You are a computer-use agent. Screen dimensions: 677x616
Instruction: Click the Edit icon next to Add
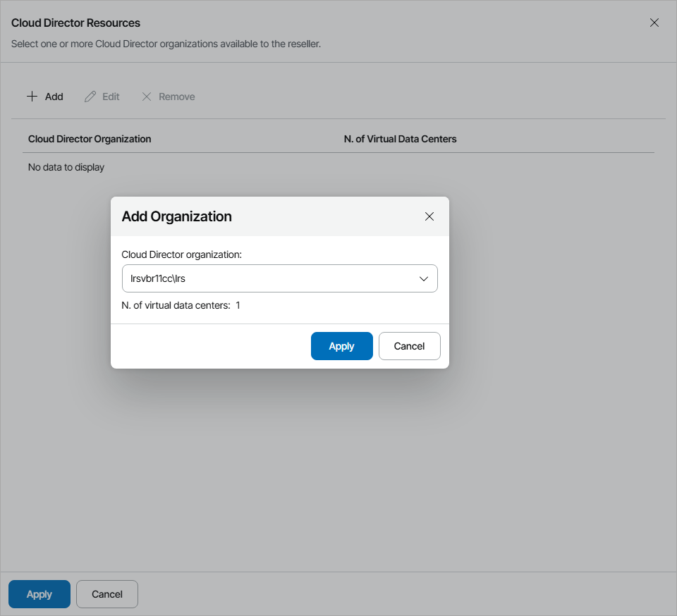tap(90, 96)
